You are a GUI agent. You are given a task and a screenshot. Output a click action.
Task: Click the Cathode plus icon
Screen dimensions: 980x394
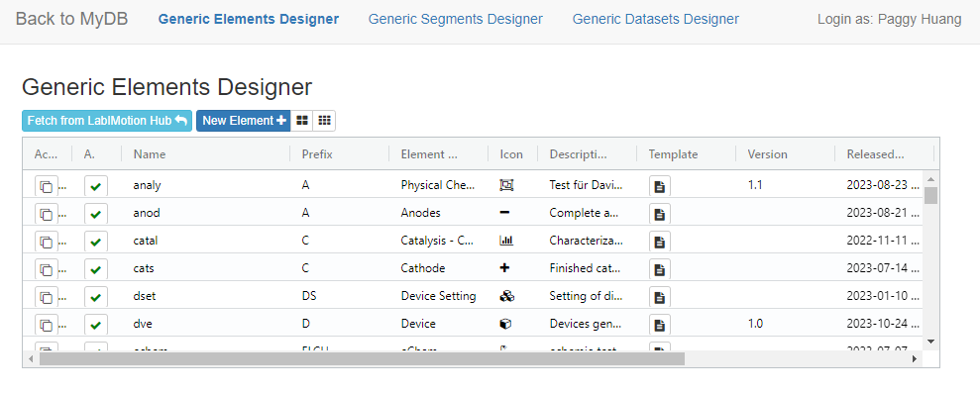pyautogui.click(x=505, y=268)
